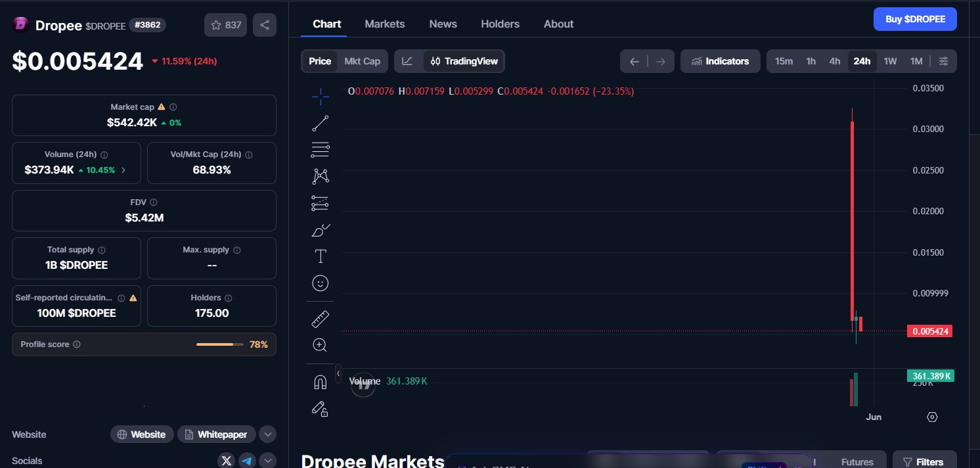Show Market cap info tooltip icon

(x=173, y=106)
